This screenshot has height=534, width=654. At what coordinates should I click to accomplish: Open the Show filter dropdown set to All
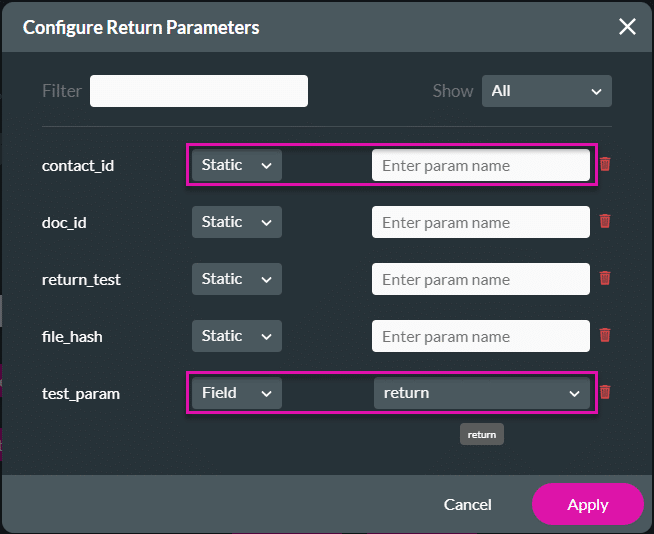(x=546, y=91)
